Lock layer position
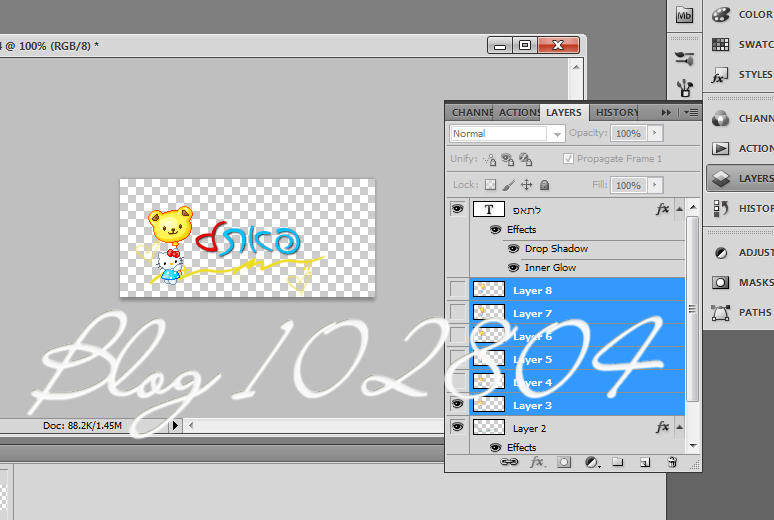The height and width of the screenshot is (520, 774). 527,185
